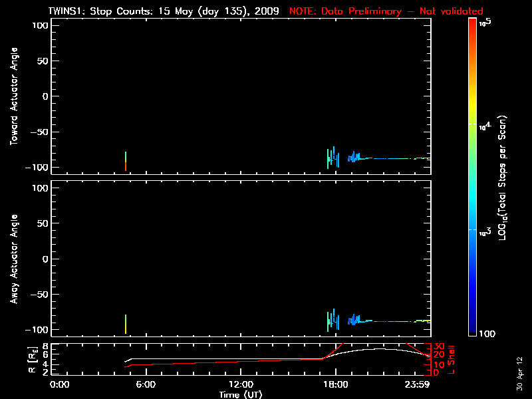Screen dimensions: 532x399
Task: Click the 18:00 time axis tick label
Action: point(335,385)
